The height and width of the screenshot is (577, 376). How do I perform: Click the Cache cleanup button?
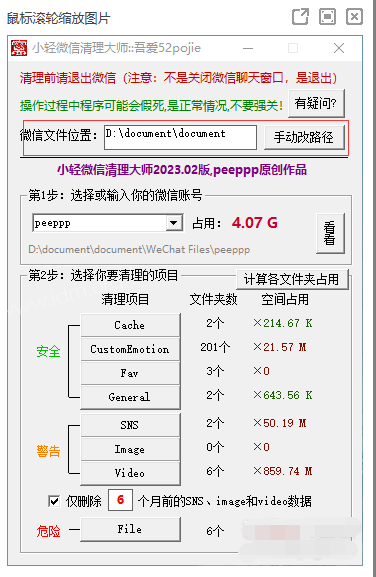pyautogui.click(x=130, y=325)
